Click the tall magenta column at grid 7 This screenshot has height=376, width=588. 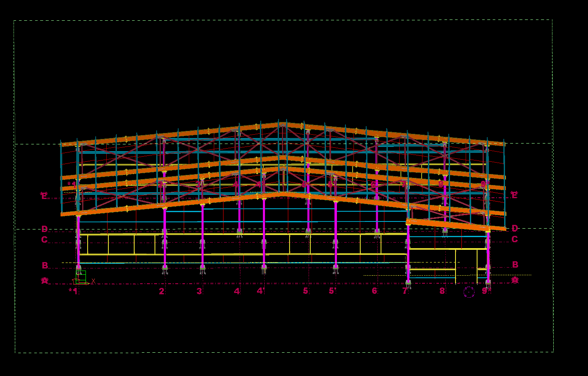pos(408,252)
